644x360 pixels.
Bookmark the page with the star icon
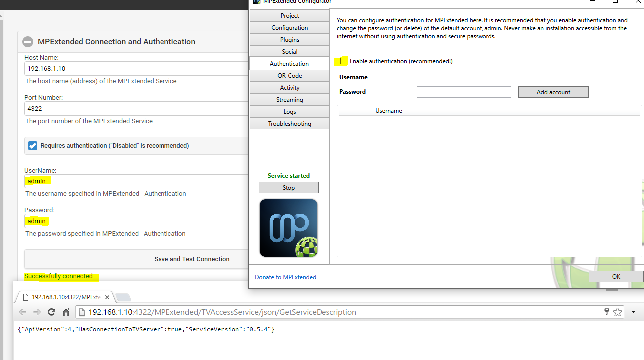tap(618, 312)
